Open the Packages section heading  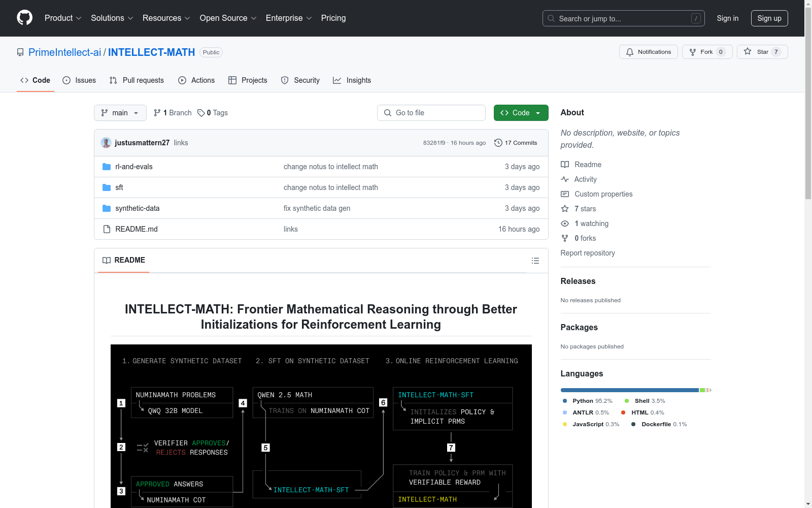(x=579, y=327)
